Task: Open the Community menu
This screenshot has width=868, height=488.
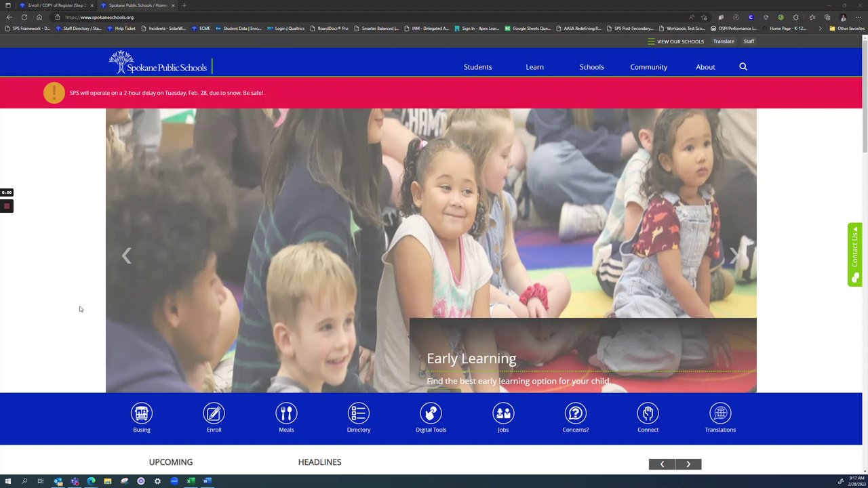Action: point(648,67)
